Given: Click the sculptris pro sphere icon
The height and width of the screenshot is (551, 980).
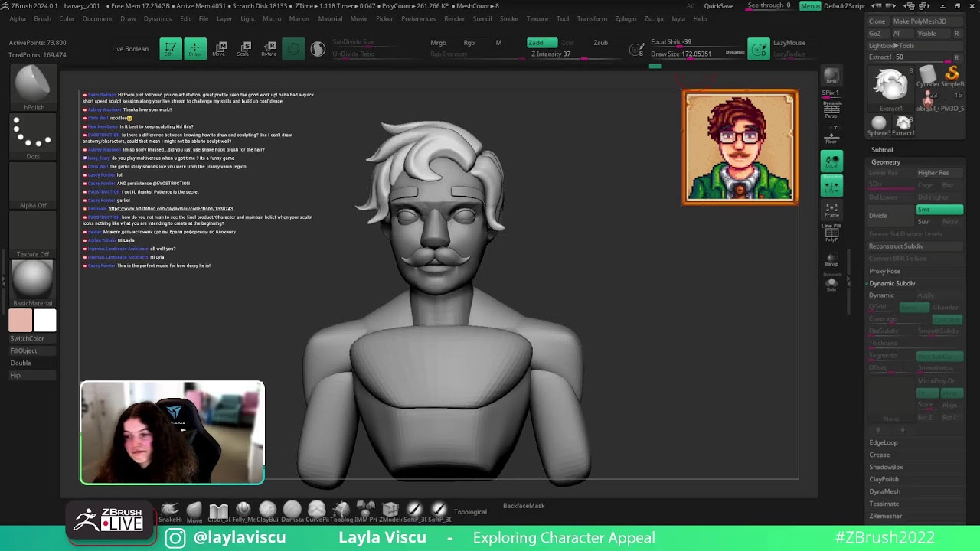Looking at the screenshot, I should pyautogui.click(x=318, y=49).
